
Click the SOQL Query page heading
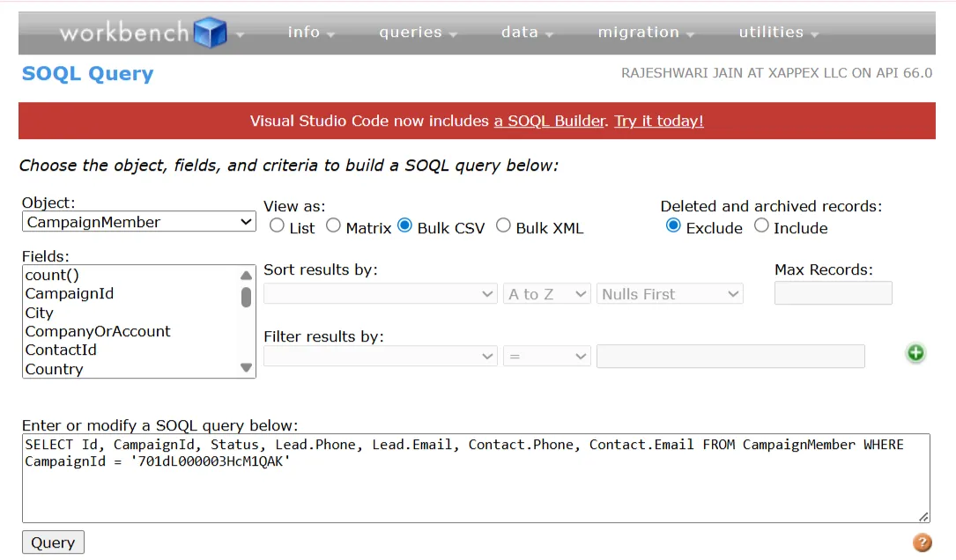[x=88, y=73]
